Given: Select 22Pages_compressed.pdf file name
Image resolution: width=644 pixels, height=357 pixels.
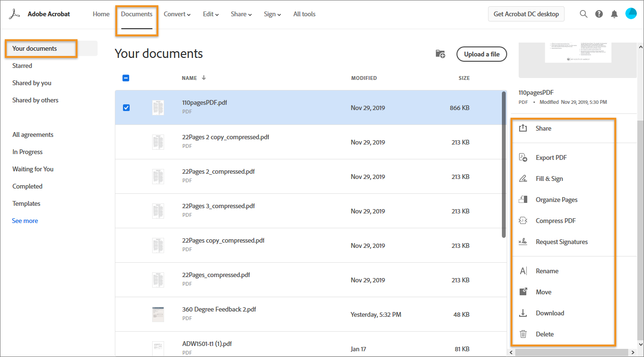Looking at the screenshot, I should pyautogui.click(x=216, y=275).
